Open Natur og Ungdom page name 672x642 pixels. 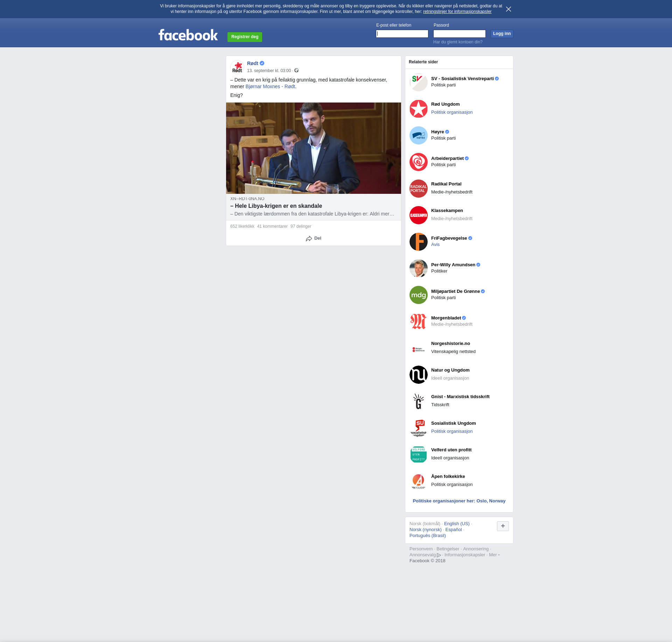[450, 370]
